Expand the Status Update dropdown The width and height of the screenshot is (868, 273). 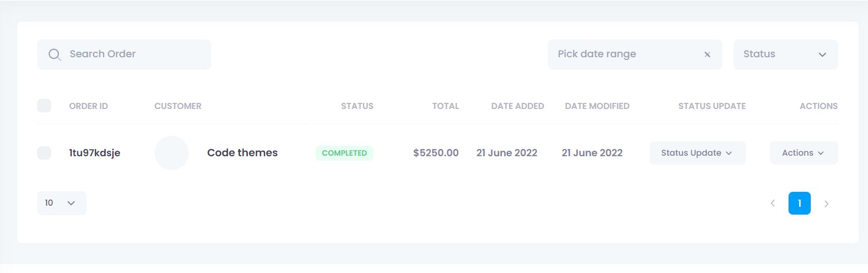click(x=697, y=153)
